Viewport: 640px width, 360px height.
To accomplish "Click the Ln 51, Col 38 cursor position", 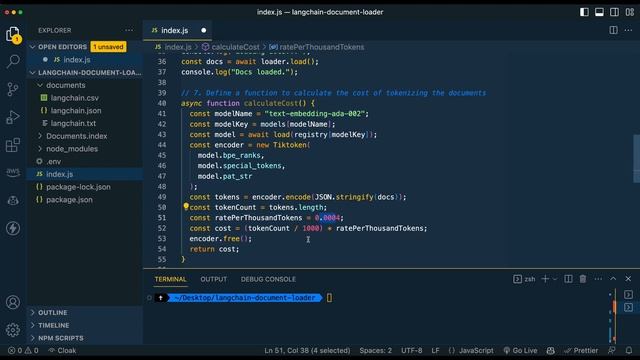I will [x=307, y=350].
